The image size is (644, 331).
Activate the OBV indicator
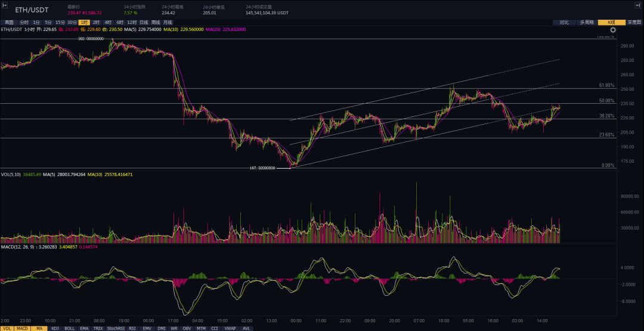point(187,329)
